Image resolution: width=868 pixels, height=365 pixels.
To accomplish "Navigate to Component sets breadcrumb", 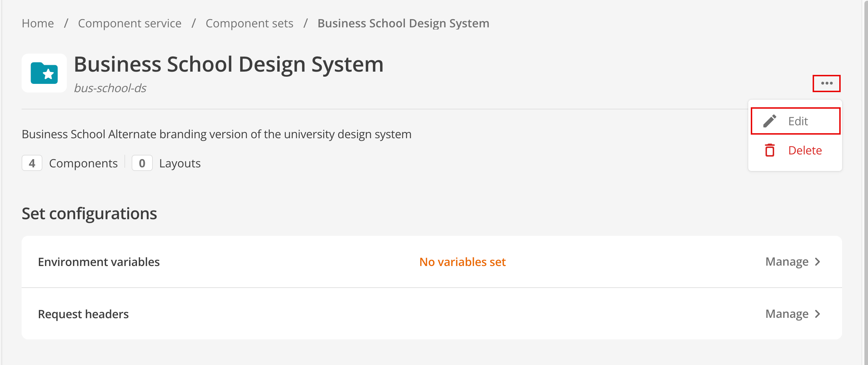I will (250, 23).
